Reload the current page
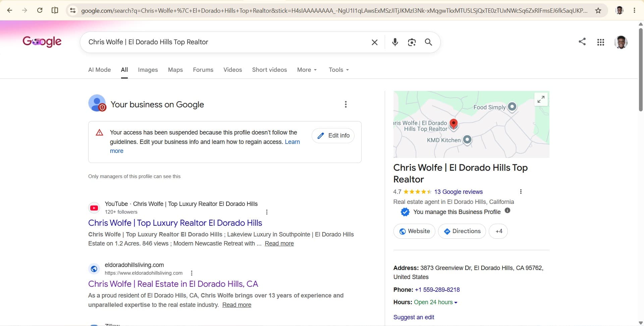This screenshot has height=326, width=644. pos(40,10)
